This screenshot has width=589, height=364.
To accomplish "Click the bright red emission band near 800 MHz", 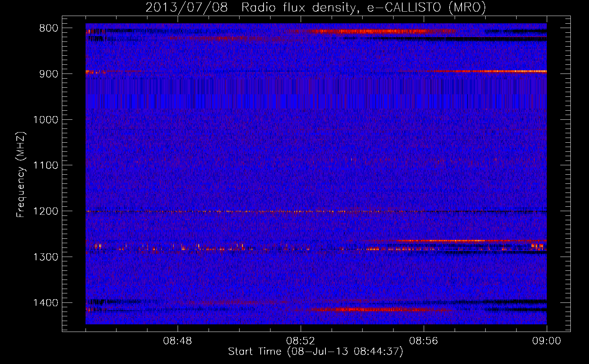I will [x=371, y=31].
